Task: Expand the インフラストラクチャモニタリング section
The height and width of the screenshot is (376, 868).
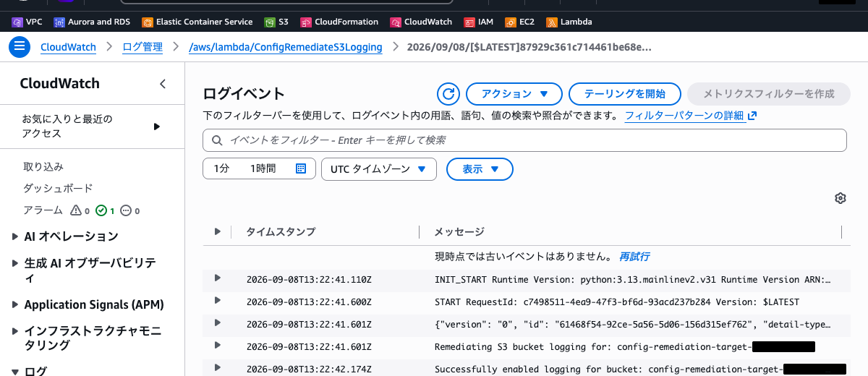Action: 16,332
